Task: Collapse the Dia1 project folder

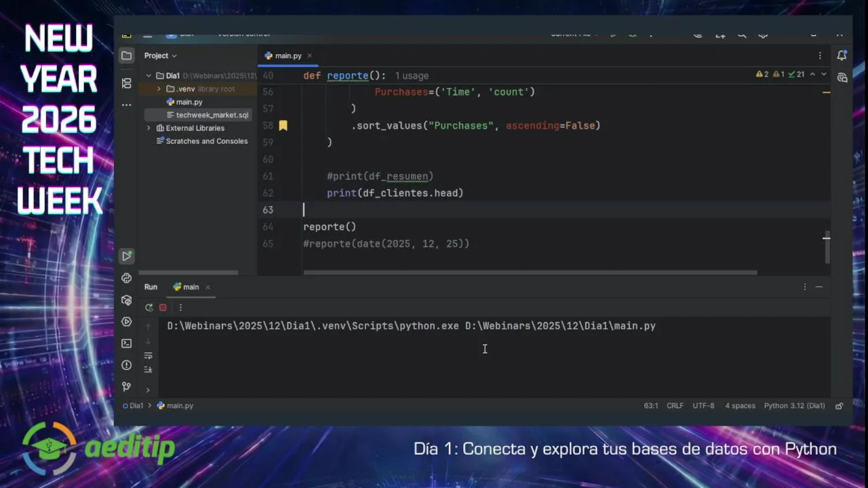Action: click(149, 76)
